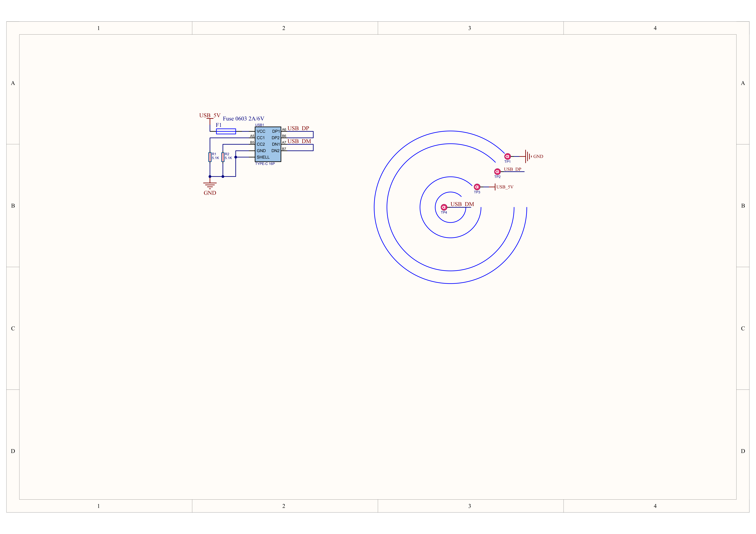Select the USB1 TYPE-C connector body
The height and width of the screenshot is (534, 756).
(x=268, y=144)
